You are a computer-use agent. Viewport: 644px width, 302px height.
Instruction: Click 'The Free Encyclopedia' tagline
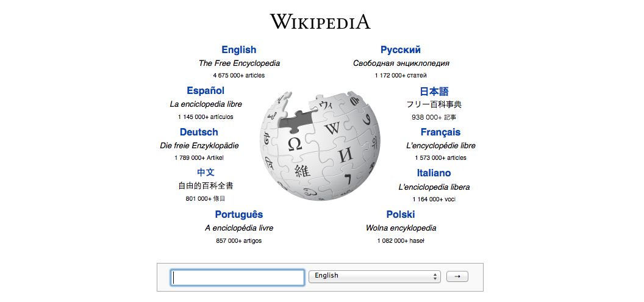(x=239, y=63)
